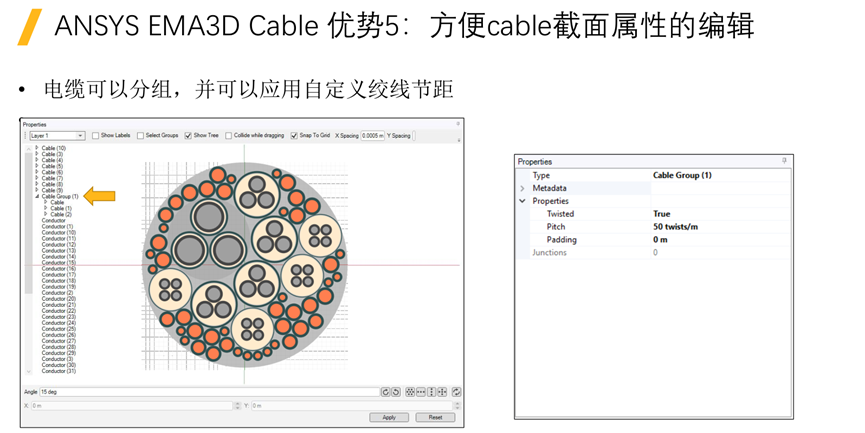Select Conductor (20) in the tree

point(59,298)
